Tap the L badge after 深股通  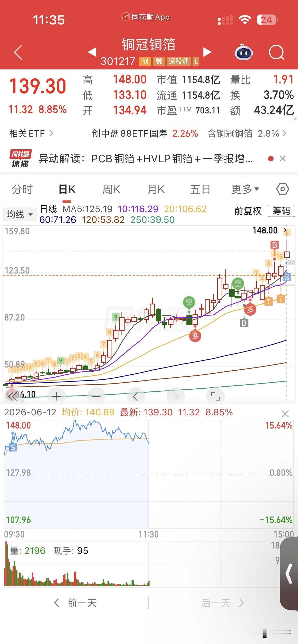tap(196, 61)
